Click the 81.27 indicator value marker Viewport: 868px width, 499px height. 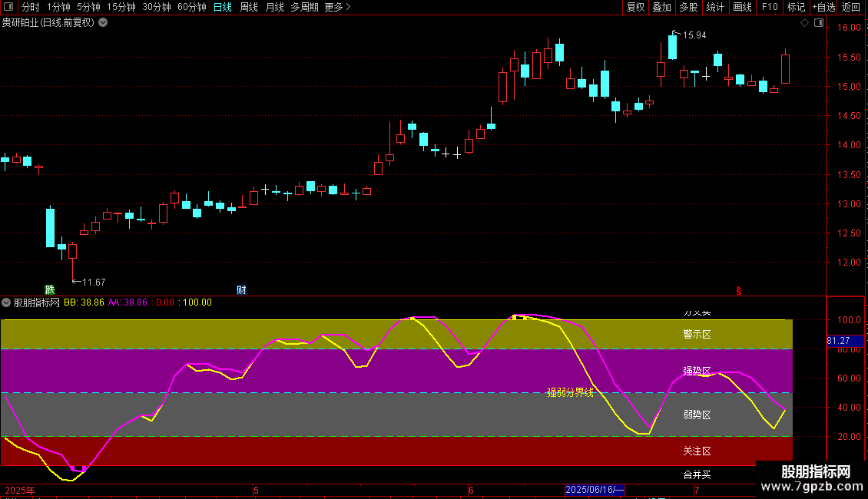[845, 341]
